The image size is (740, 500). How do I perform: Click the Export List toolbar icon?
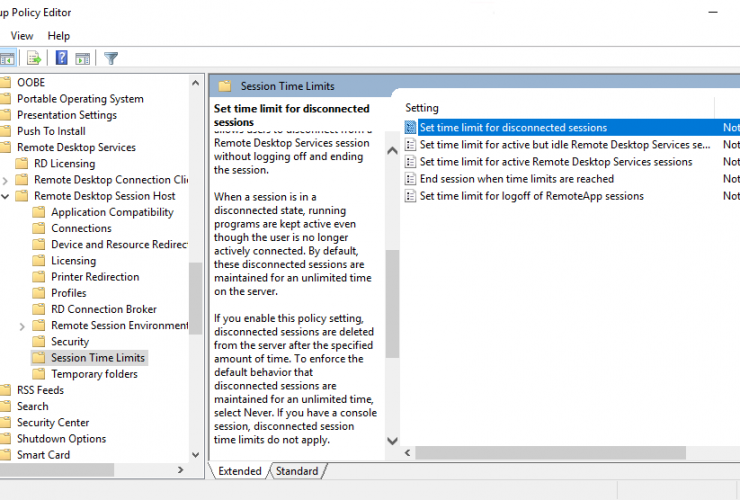pyautogui.click(x=34, y=58)
